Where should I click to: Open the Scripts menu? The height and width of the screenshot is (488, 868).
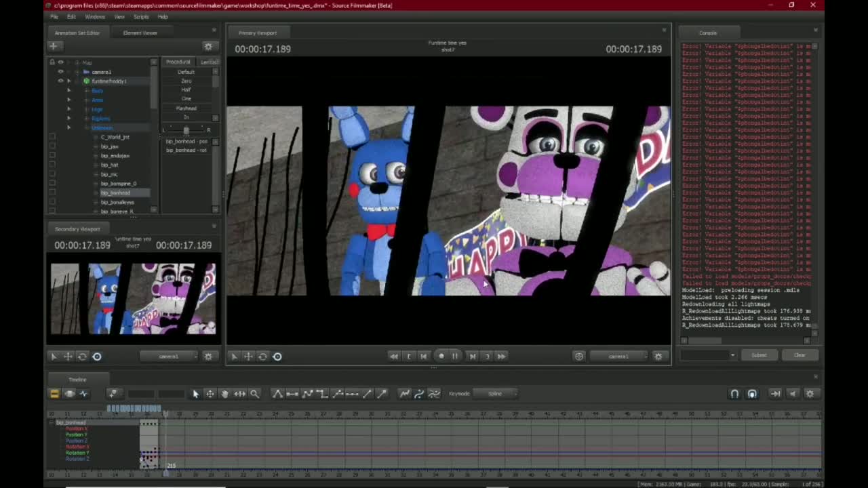[141, 16]
